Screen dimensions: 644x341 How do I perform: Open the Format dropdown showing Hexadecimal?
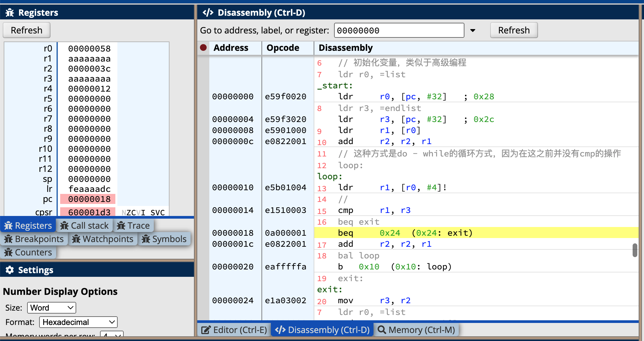[78, 322]
